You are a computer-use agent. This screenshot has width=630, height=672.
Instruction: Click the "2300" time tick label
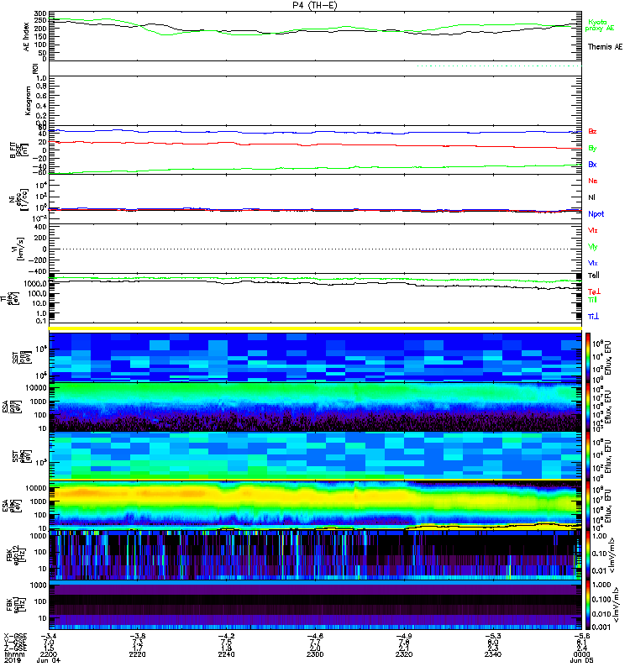pos(315,654)
